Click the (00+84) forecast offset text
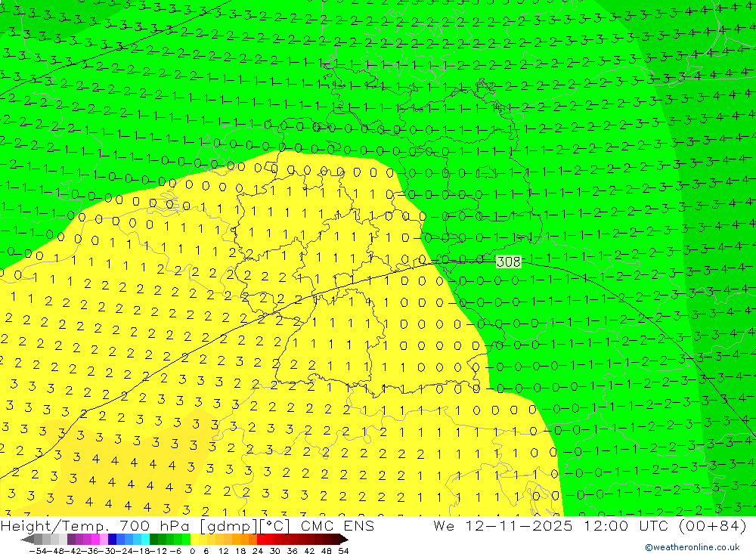 712,525
